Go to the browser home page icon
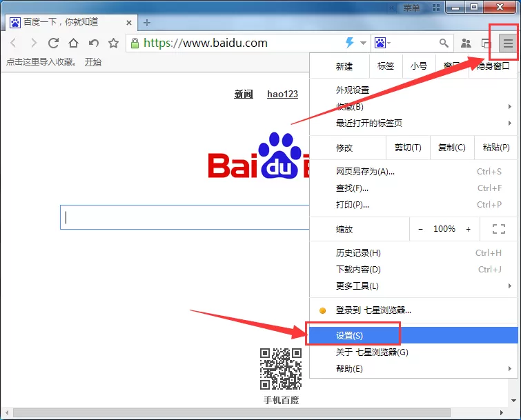Viewport: 521px width, 420px height. pyautogui.click(x=73, y=43)
